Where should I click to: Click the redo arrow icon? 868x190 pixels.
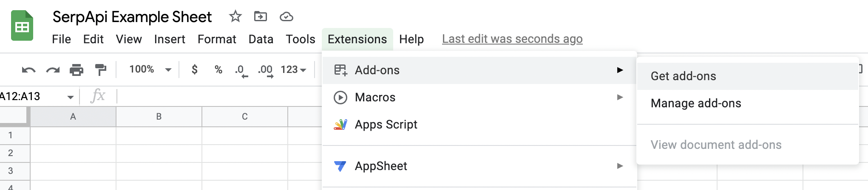click(x=53, y=70)
